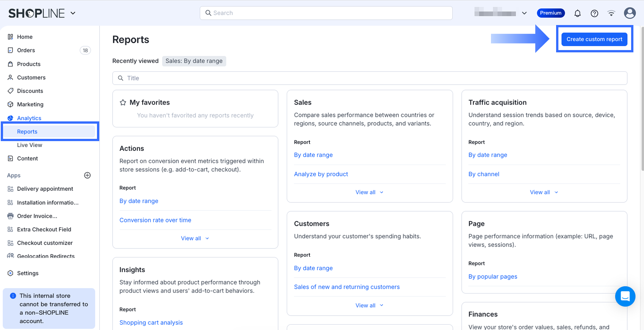Open the Conversion rate over time report
Image resolution: width=644 pixels, height=330 pixels.
pos(155,220)
